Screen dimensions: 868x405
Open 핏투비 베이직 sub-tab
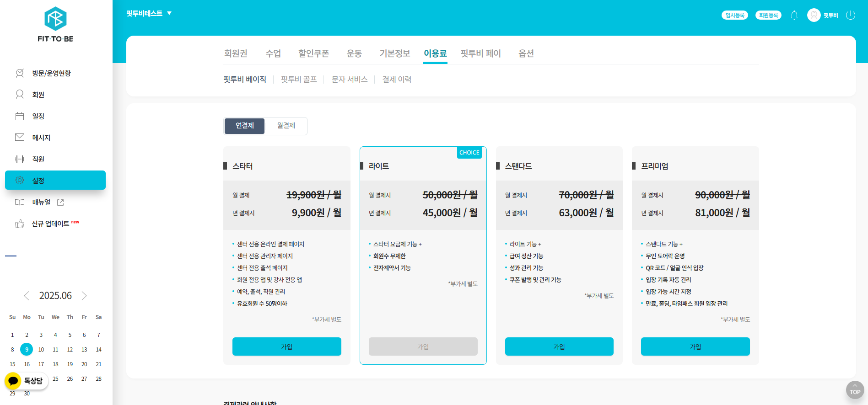(245, 80)
